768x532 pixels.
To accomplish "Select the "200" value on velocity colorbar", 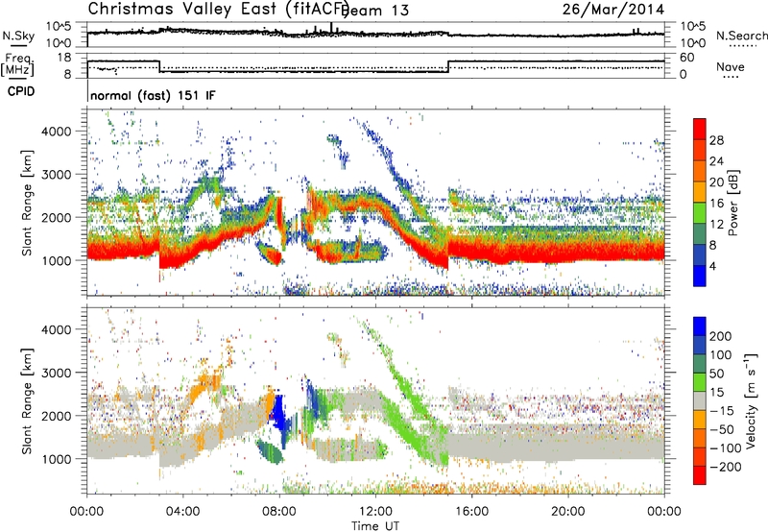I will pos(721,336).
